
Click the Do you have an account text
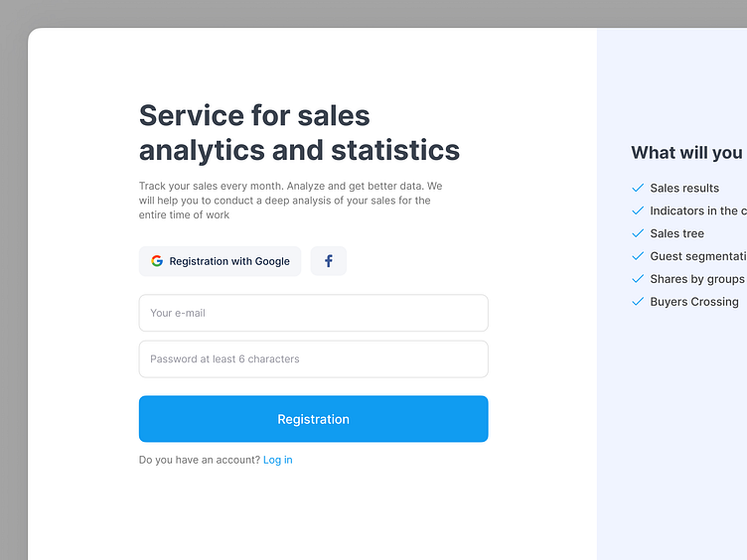pos(200,460)
